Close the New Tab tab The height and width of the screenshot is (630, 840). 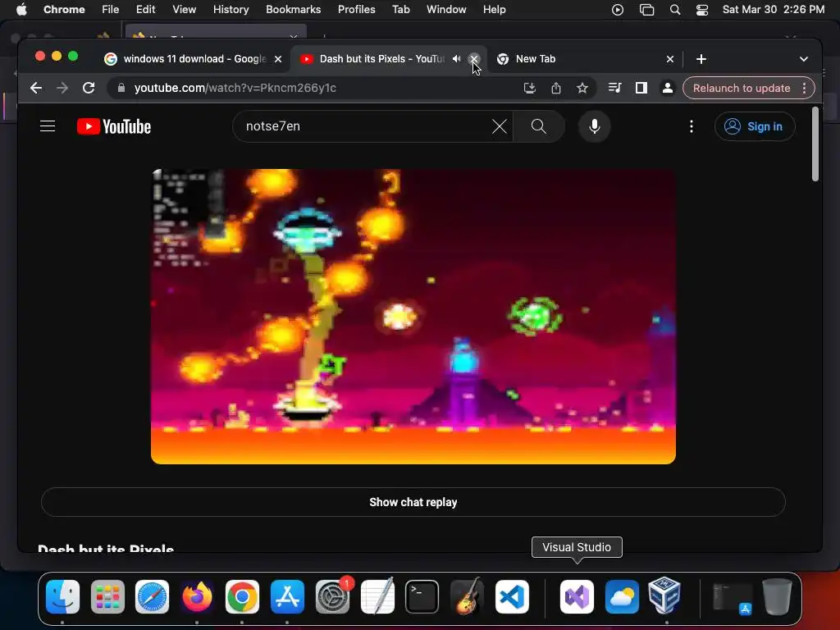(670, 59)
